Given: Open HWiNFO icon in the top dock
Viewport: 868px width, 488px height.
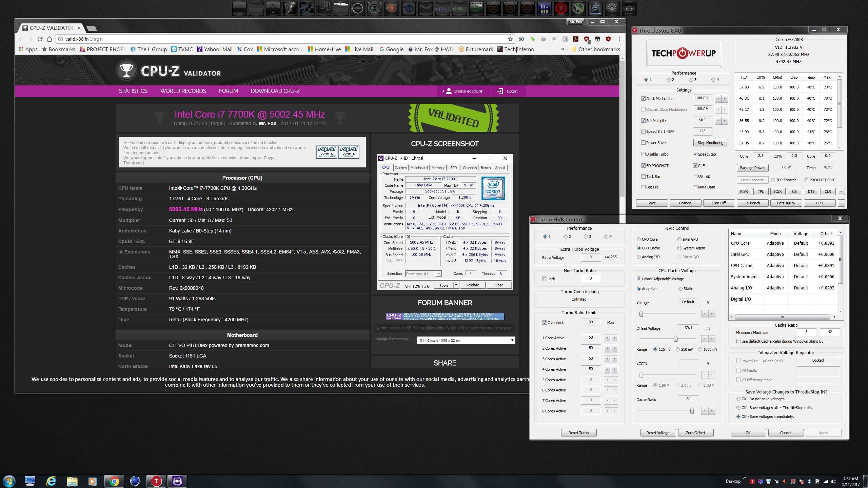Looking at the screenshot, I should (545, 8).
